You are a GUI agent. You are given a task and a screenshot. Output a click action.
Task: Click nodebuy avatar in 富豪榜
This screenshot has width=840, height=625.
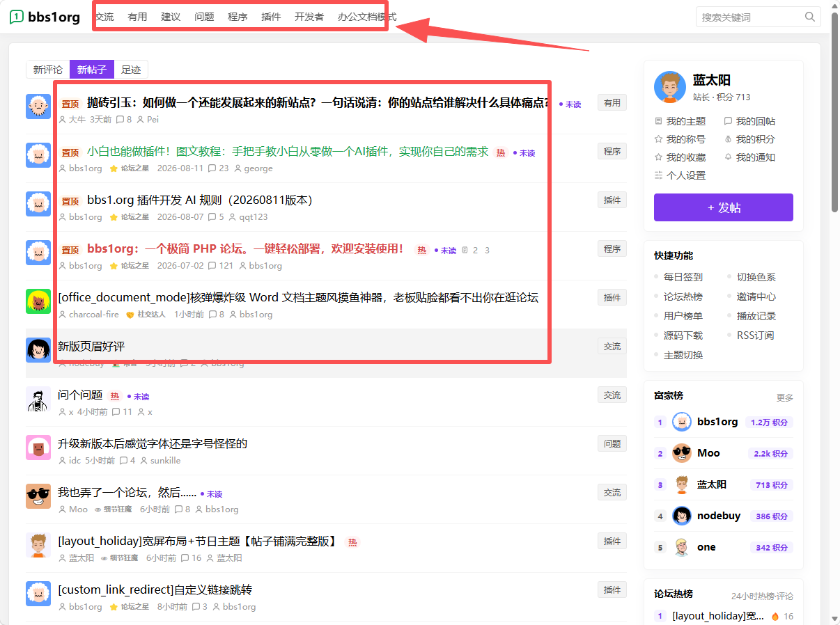[681, 516]
